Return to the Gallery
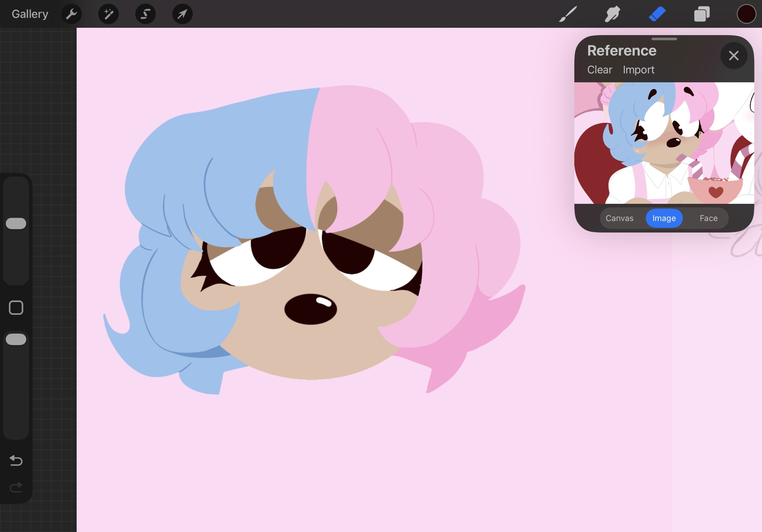This screenshot has height=532, width=762. point(30,14)
